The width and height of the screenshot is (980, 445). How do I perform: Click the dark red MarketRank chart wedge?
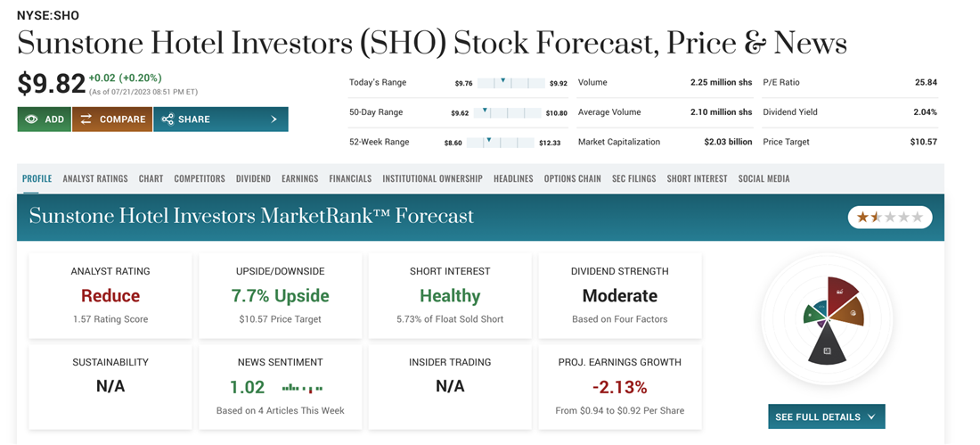click(840, 292)
